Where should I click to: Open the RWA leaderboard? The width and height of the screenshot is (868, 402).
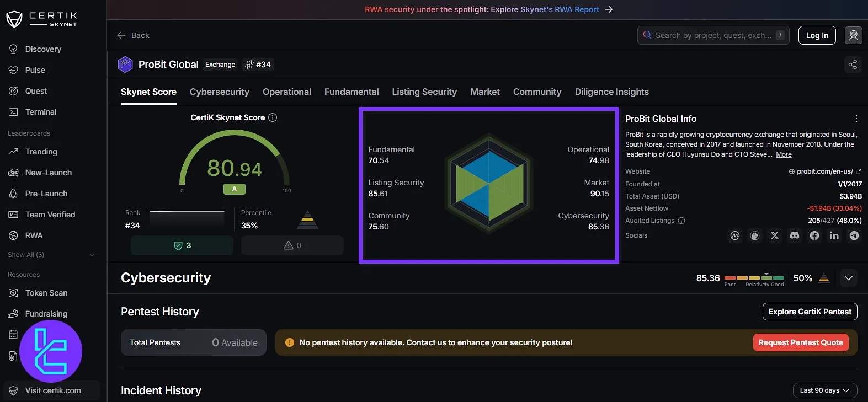point(34,235)
